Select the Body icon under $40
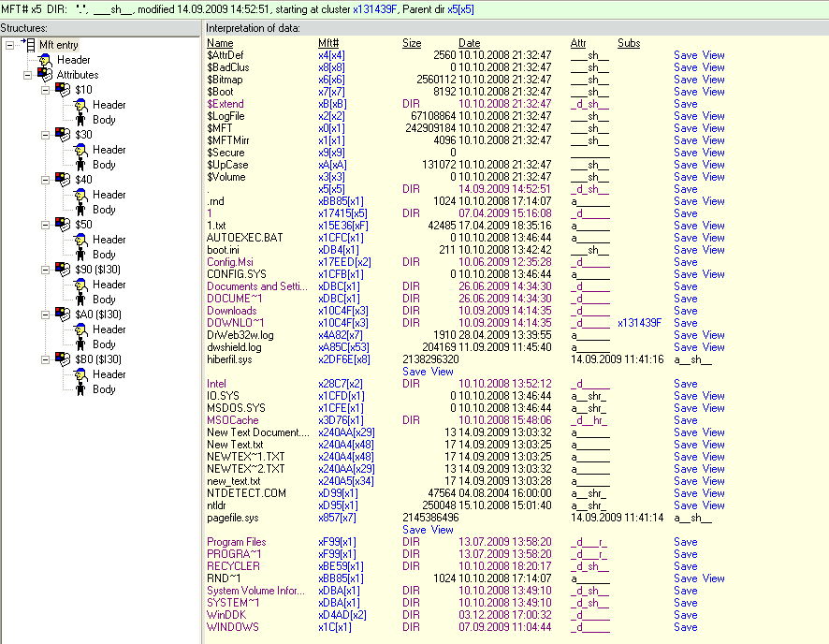This screenshot has width=829, height=644. pyautogui.click(x=80, y=210)
